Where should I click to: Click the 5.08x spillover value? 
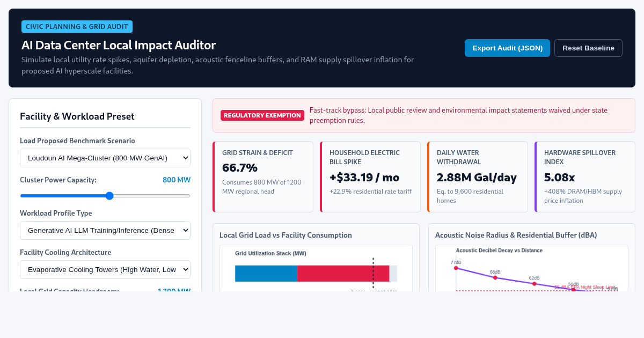[x=560, y=177]
